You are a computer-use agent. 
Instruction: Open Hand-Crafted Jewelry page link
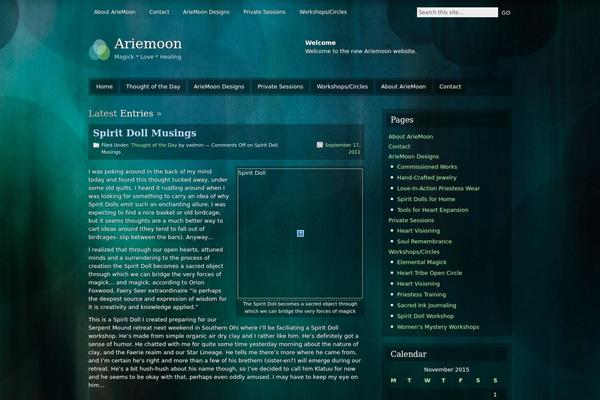click(x=427, y=178)
